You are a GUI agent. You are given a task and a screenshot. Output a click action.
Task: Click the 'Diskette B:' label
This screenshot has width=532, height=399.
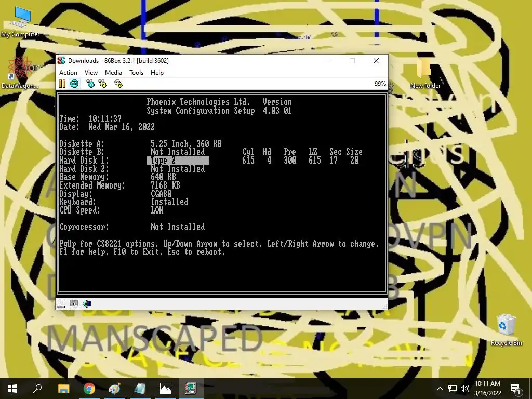coord(82,152)
